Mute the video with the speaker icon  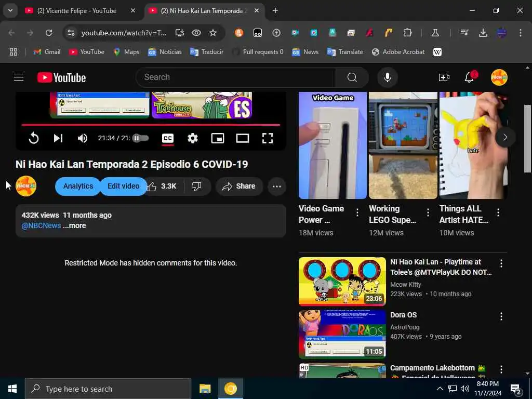[x=83, y=138]
